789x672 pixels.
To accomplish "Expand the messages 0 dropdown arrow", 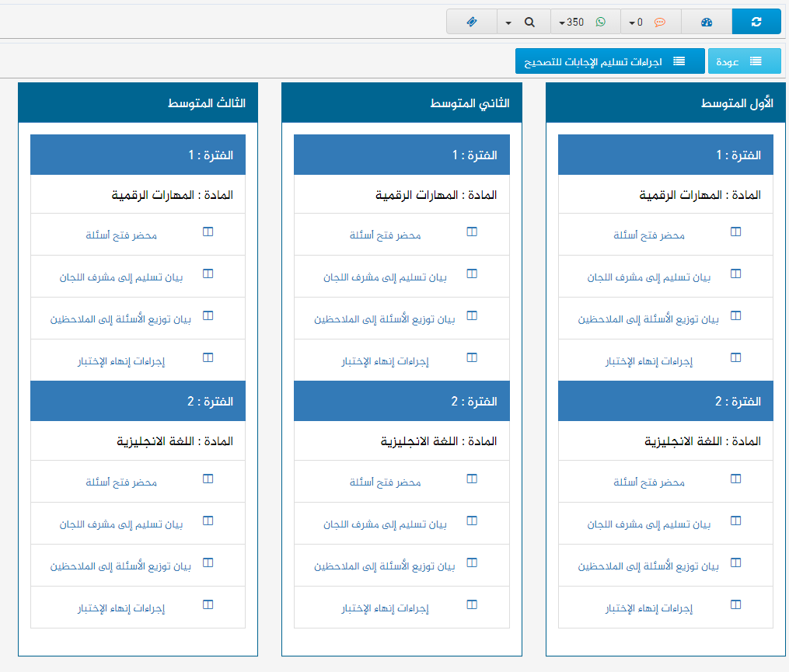I will point(631,23).
